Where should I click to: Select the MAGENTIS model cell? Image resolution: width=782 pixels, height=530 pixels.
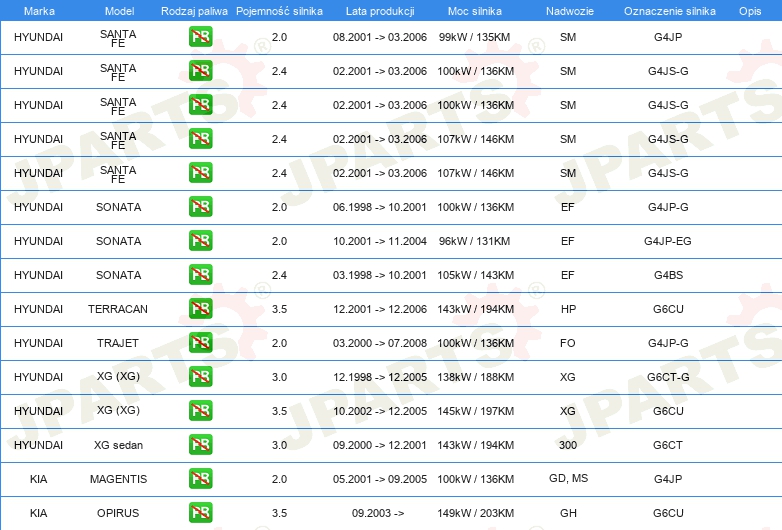[118, 479]
